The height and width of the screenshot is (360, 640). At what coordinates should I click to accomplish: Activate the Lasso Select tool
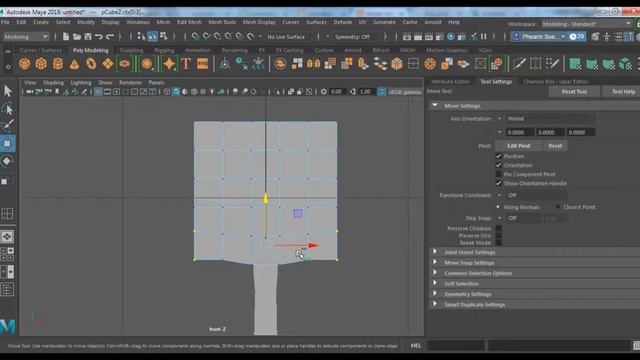click(8, 109)
